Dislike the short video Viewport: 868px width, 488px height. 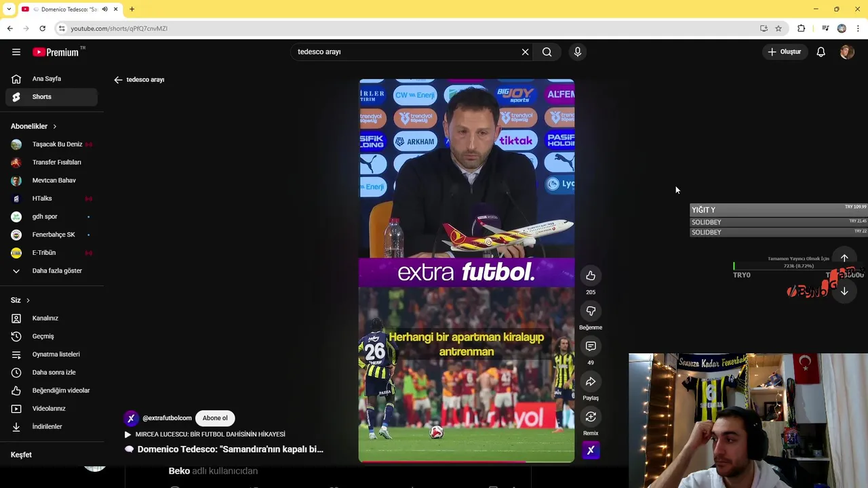[591, 311]
